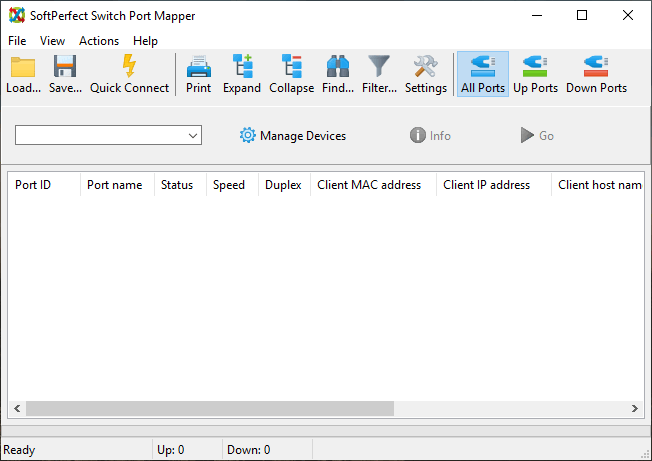Open the Actions menu
652x461 pixels.
tap(99, 41)
